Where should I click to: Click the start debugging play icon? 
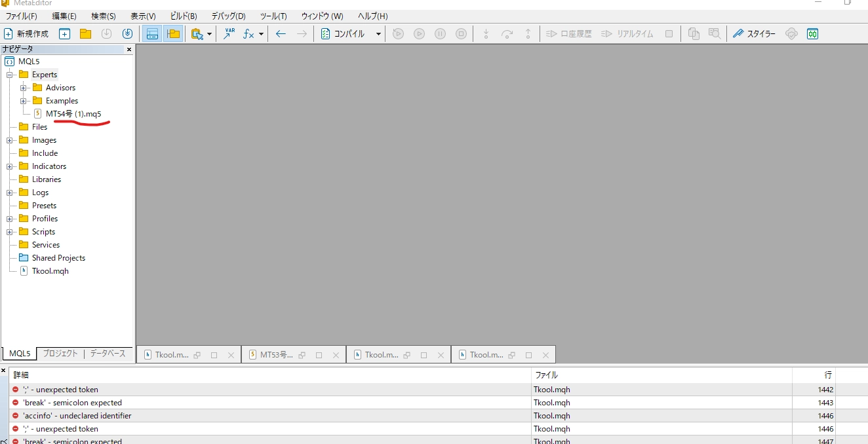point(398,34)
